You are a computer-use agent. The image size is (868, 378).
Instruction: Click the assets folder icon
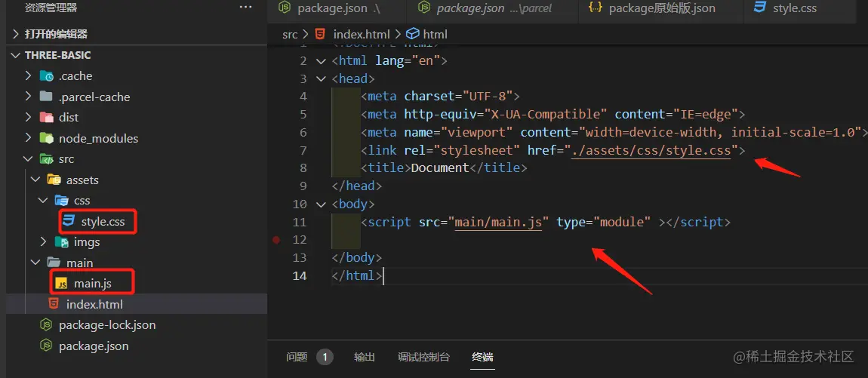(x=54, y=180)
